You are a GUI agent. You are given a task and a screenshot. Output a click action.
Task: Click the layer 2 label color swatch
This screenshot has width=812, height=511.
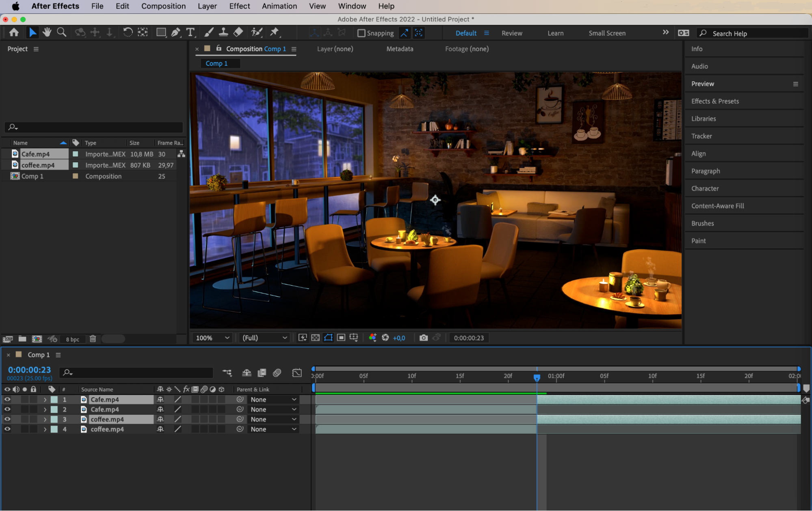coord(54,410)
